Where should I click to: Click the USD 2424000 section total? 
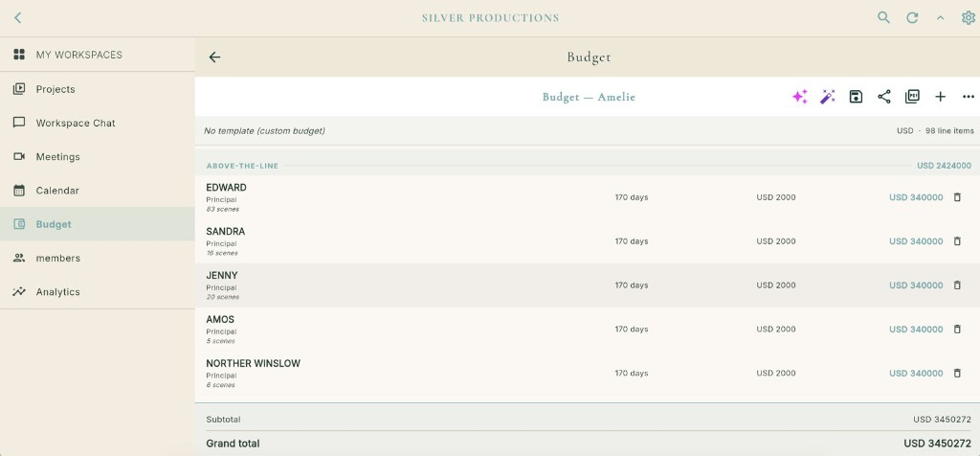click(944, 166)
